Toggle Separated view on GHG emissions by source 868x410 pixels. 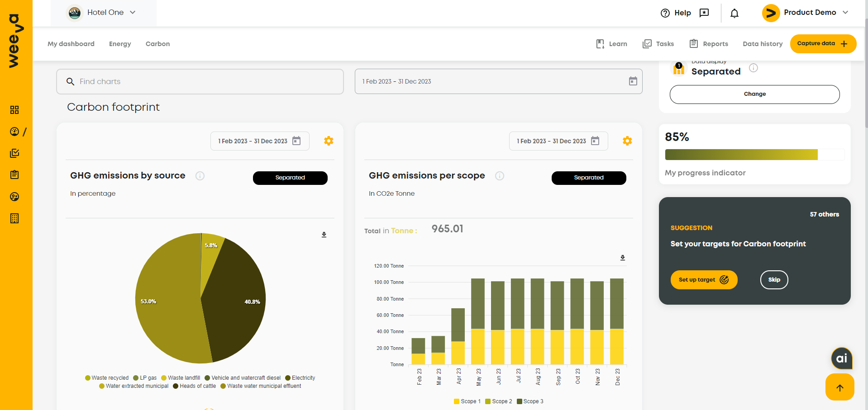point(290,178)
